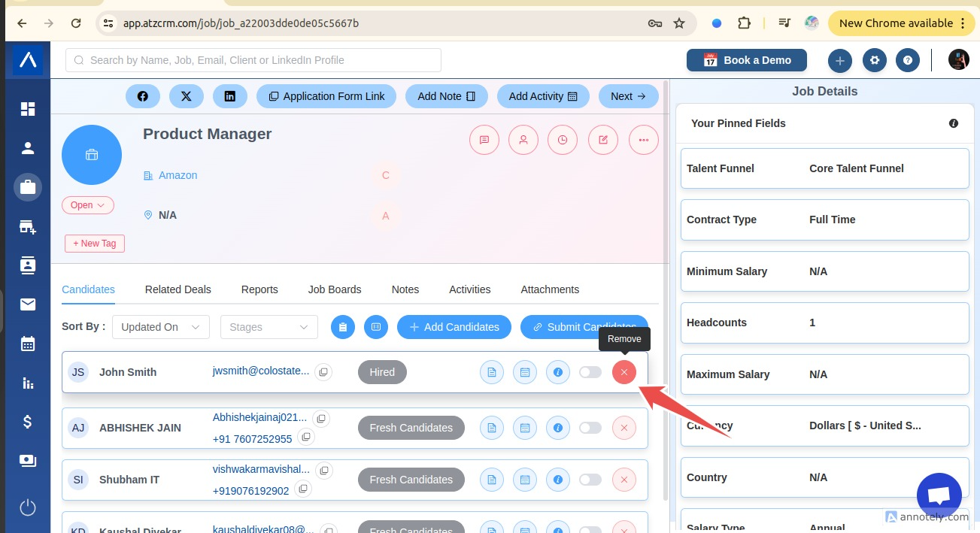Switch to the Candidates tab

click(x=89, y=289)
